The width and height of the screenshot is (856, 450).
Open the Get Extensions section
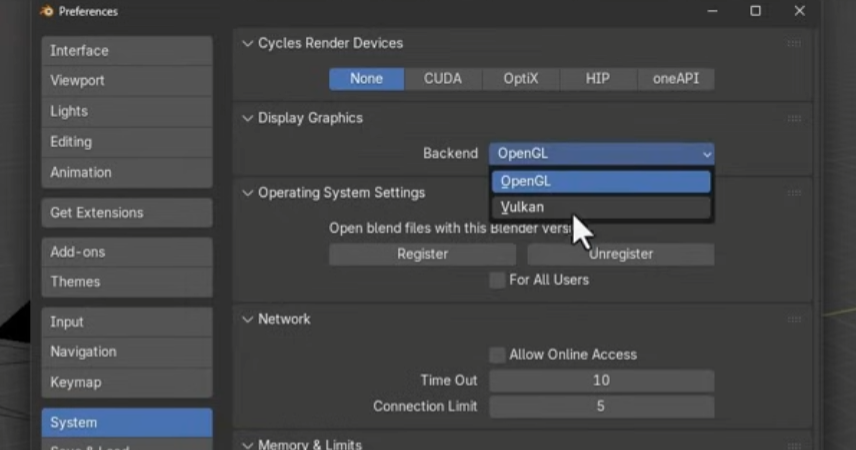[x=127, y=212]
